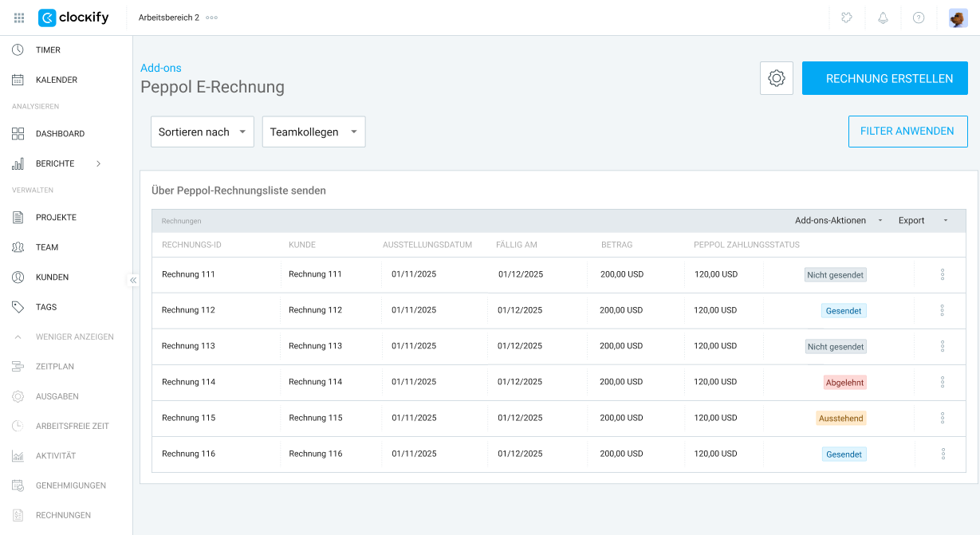Open row menu for Rechnung 111
The width and height of the screenshot is (980, 535).
(943, 274)
